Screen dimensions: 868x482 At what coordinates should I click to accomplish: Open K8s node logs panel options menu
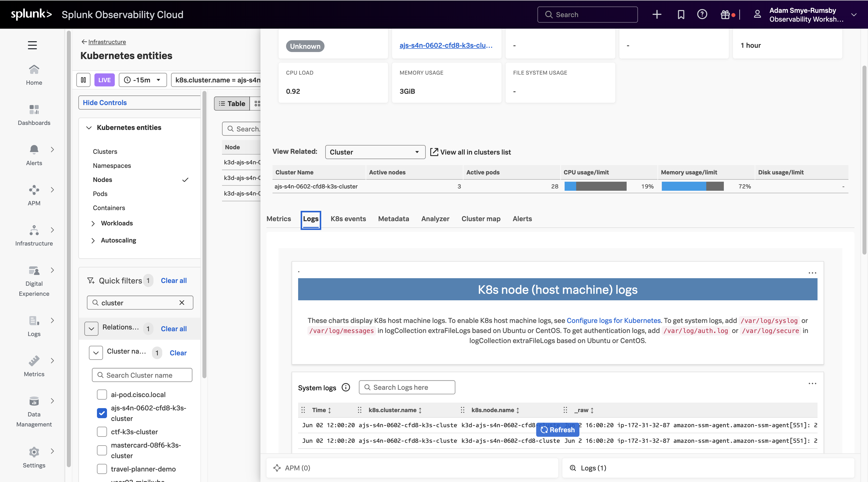[812, 273]
